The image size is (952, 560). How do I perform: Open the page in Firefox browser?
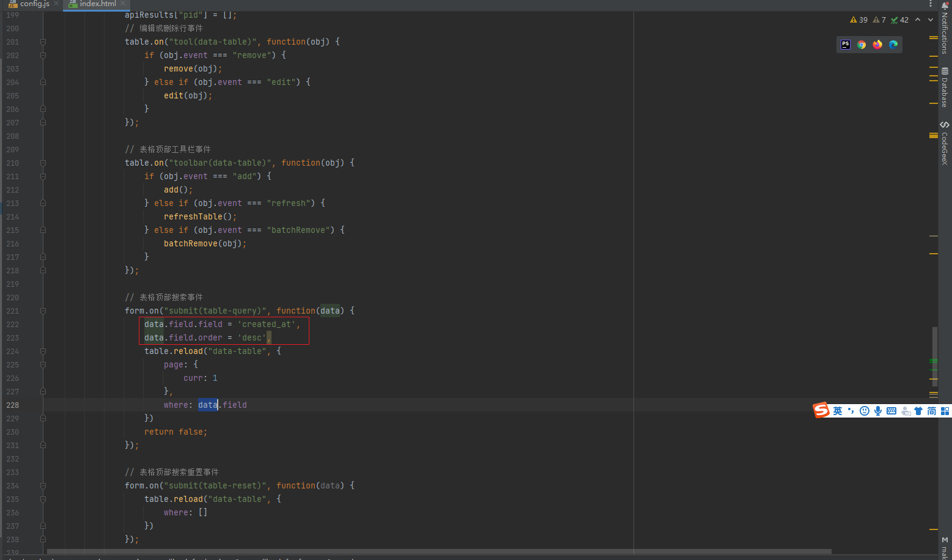pos(877,45)
